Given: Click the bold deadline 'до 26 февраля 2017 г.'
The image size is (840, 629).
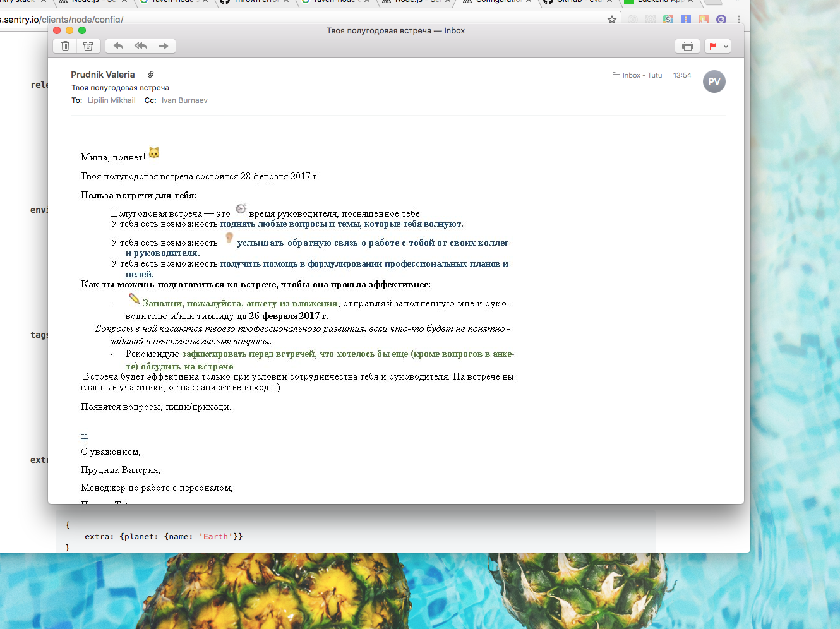Looking at the screenshot, I should (282, 316).
